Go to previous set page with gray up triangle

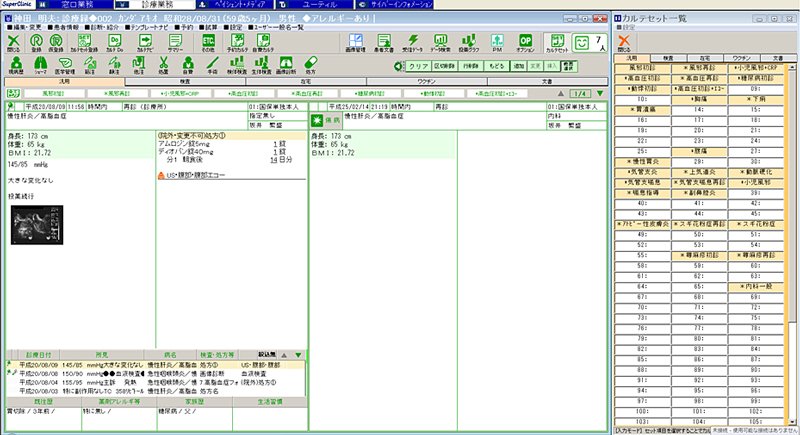click(561, 94)
